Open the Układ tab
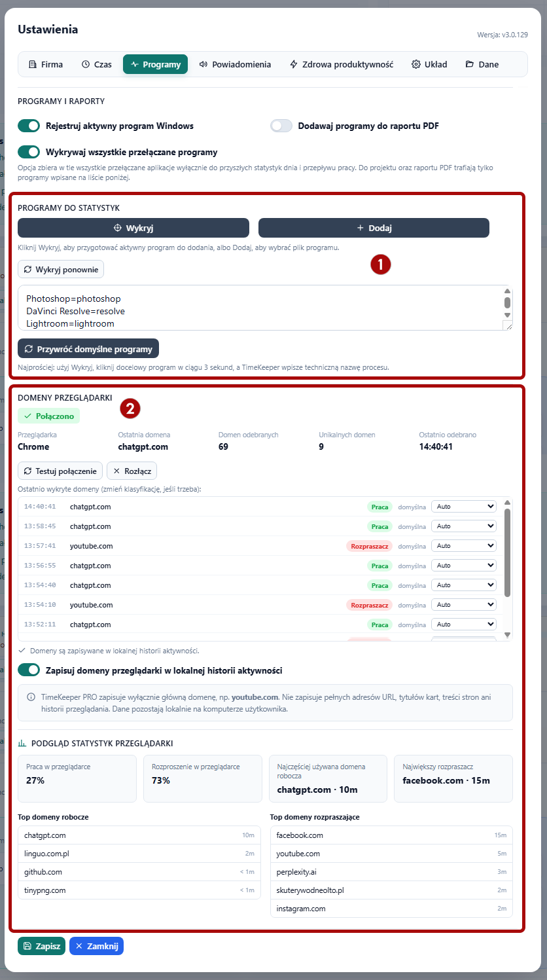Viewport: 547px width, 980px height. [x=429, y=64]
